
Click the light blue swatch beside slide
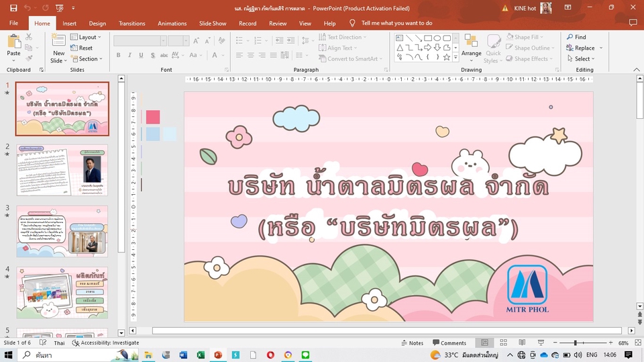coord(153,134)
